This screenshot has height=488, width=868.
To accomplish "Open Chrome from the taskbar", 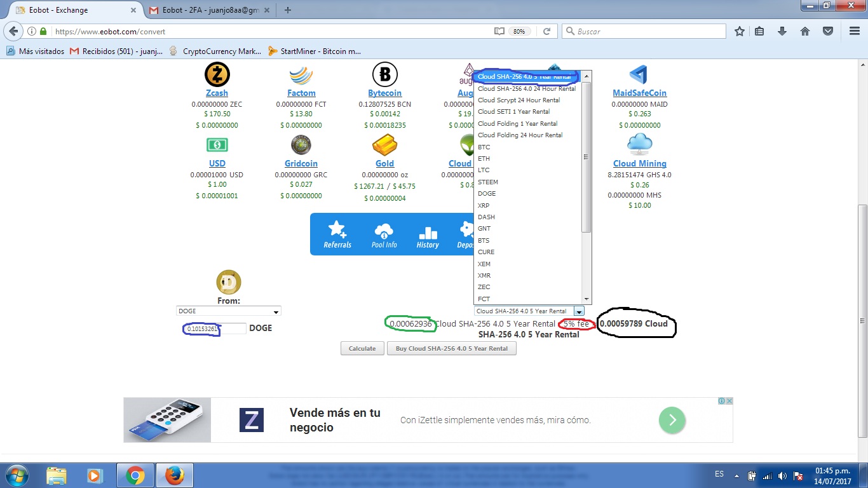I will tap(134, 475).
